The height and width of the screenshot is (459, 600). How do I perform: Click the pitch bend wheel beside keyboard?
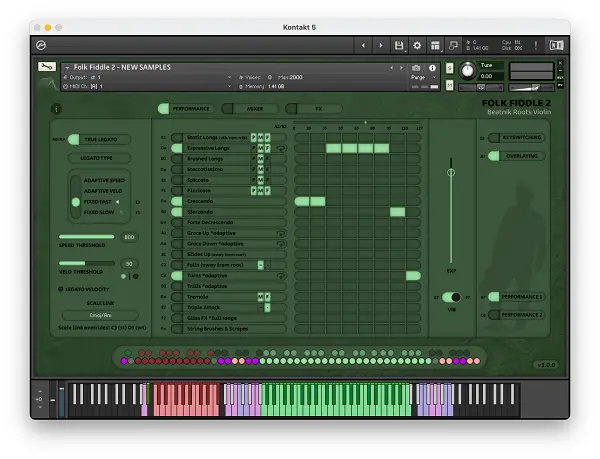click(52, 400)
